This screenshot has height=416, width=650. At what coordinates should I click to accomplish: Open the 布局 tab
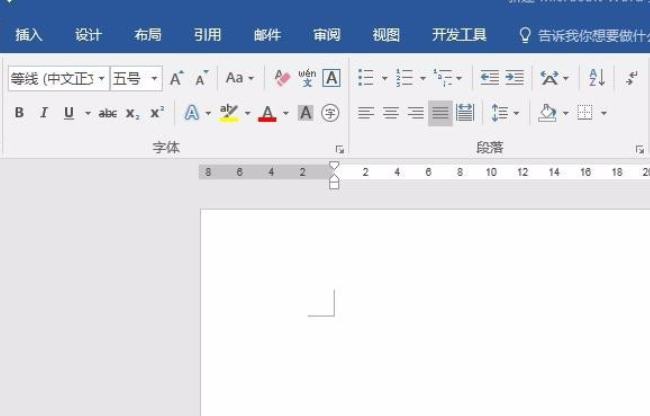(148, 35)
